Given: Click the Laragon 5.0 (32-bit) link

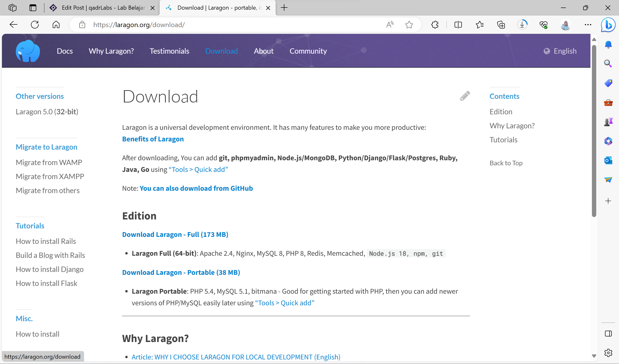Looking at the screenshot, I should click(x=47, y=112).
